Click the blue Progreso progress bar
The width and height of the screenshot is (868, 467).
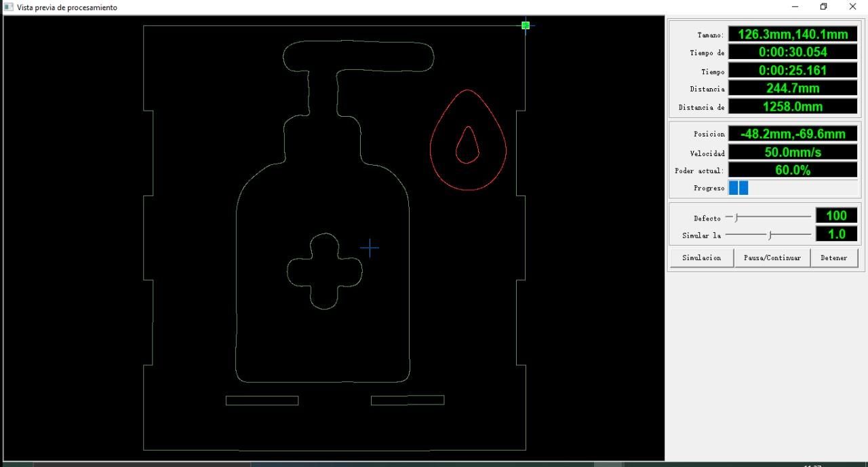pyautogui.click(x=793, y=188)
